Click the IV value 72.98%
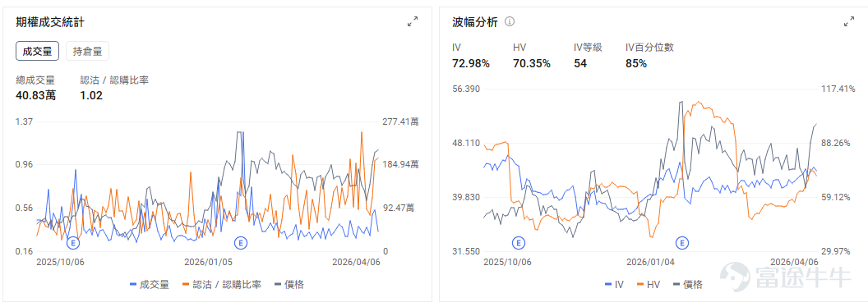 [x=471, y=63]
